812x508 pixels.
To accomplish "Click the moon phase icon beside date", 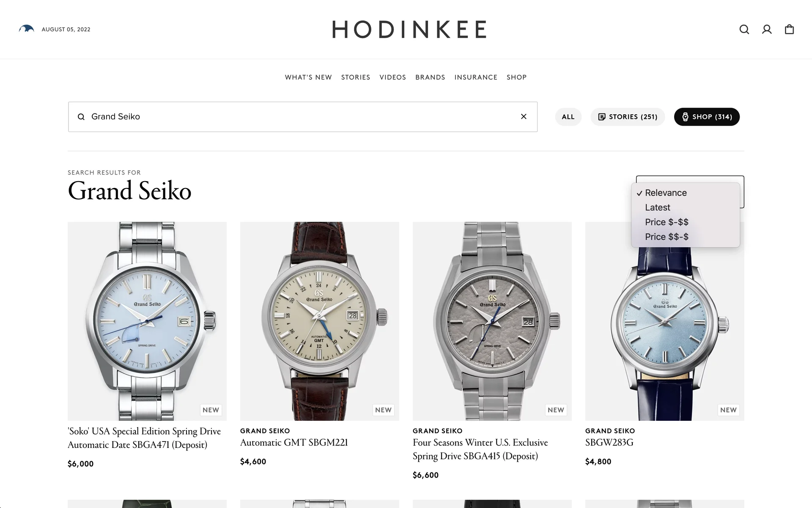I will click(x=26, y=29).
